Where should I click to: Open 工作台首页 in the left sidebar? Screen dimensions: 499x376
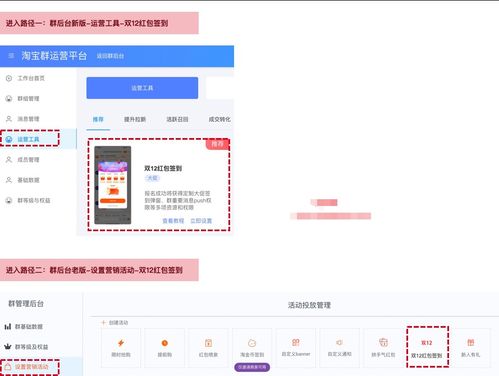(31, 78)
